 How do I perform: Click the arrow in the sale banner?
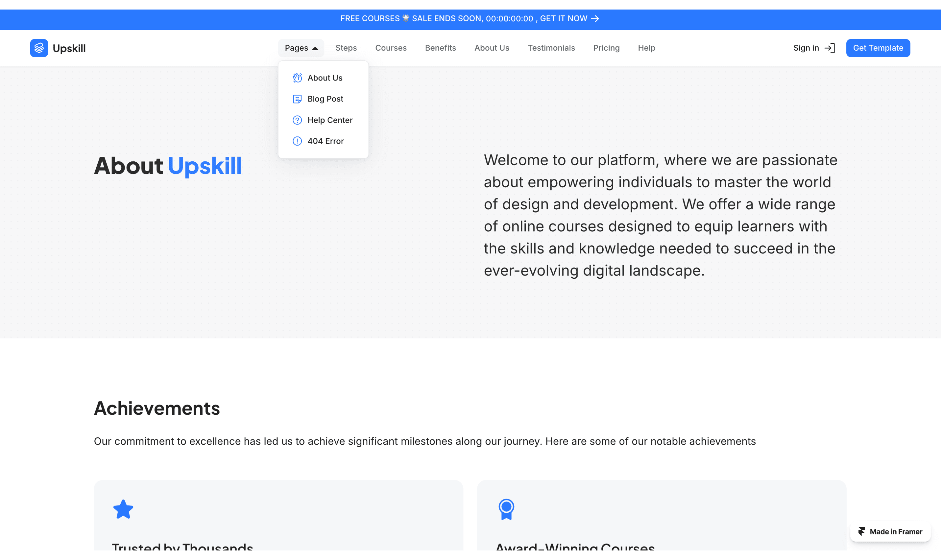(595, 18)
